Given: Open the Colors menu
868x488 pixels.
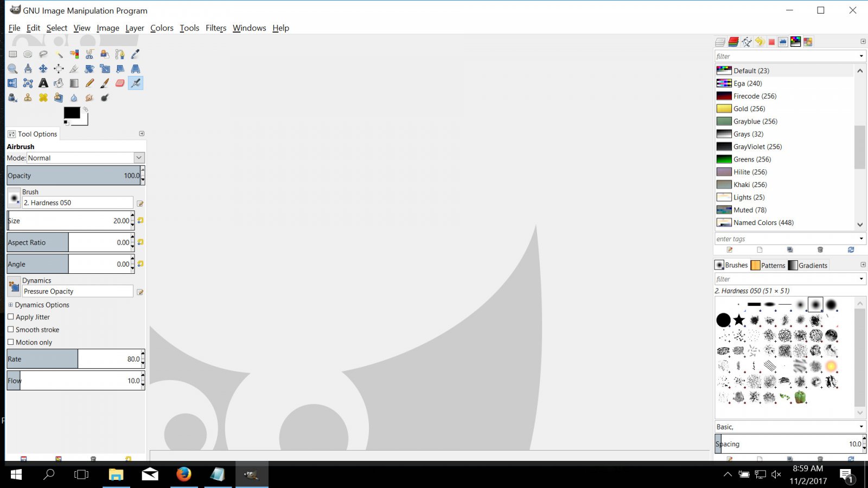Looking at the screenshot, I should pyautogui.click(x=162, y=28).
